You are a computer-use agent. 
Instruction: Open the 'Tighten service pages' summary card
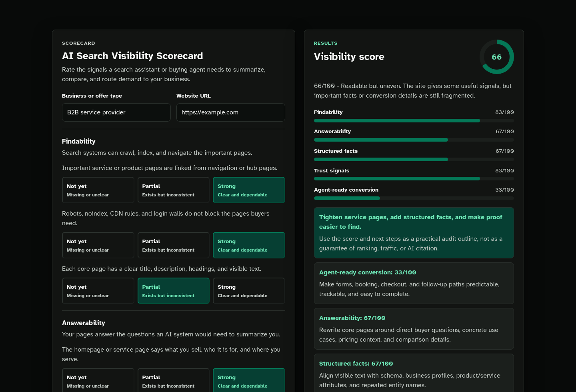[x=414, y=233]
